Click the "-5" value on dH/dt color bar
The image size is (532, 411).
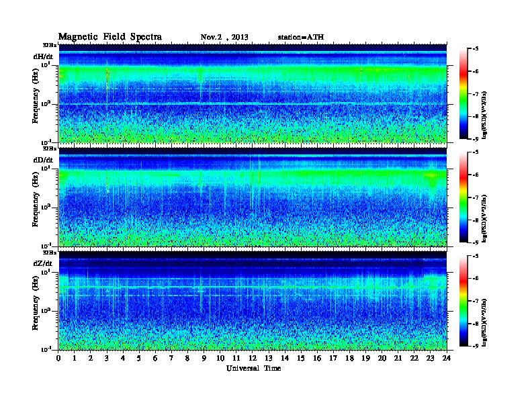coord(476,49)
